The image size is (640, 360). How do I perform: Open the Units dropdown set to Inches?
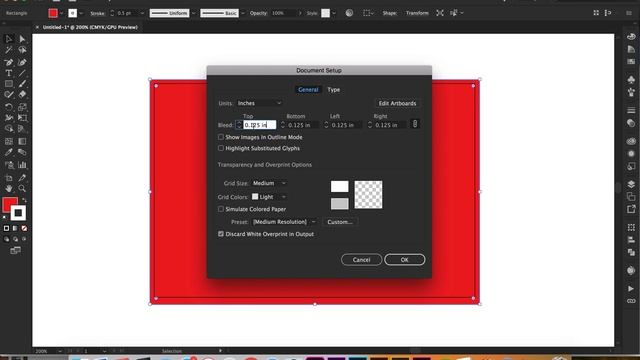[259, 103]
